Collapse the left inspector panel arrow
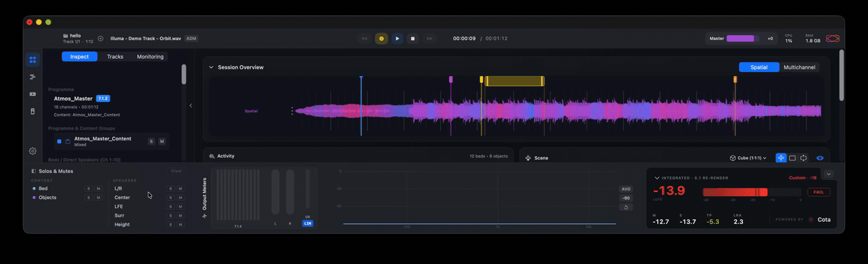 [191, 105]
